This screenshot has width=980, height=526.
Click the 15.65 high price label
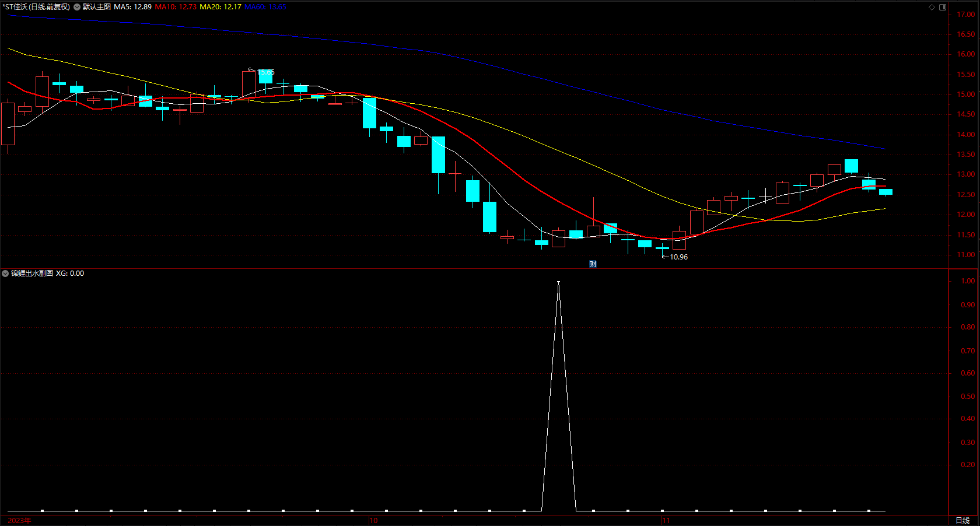pos(266,72)
